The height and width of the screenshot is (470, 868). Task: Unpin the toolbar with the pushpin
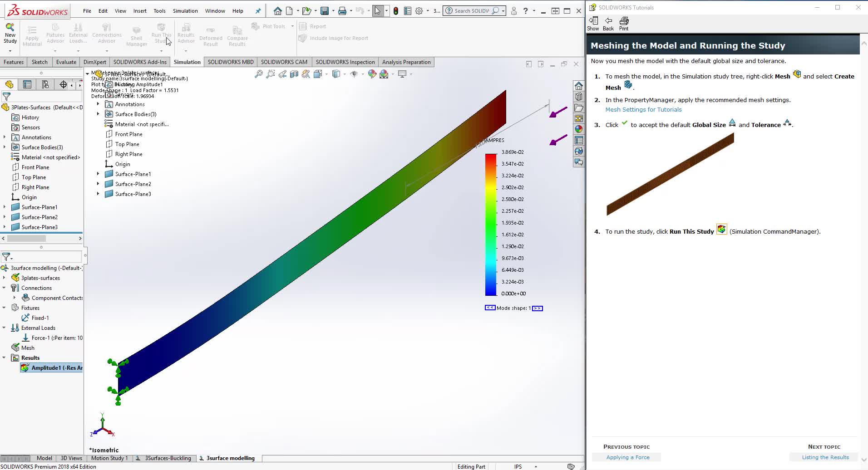pos(257,10)
